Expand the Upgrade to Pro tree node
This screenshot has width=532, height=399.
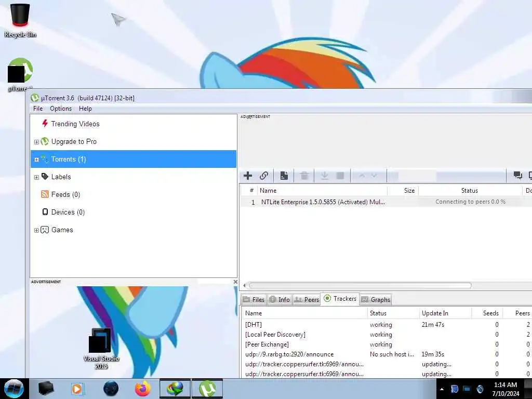tap(36, 142)
